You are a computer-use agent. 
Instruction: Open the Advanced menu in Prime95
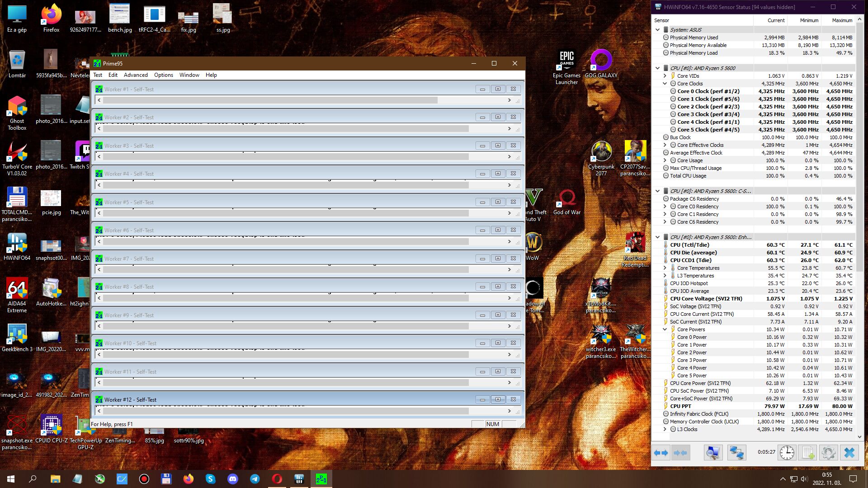pyautogui.click(x=136, y=75)
